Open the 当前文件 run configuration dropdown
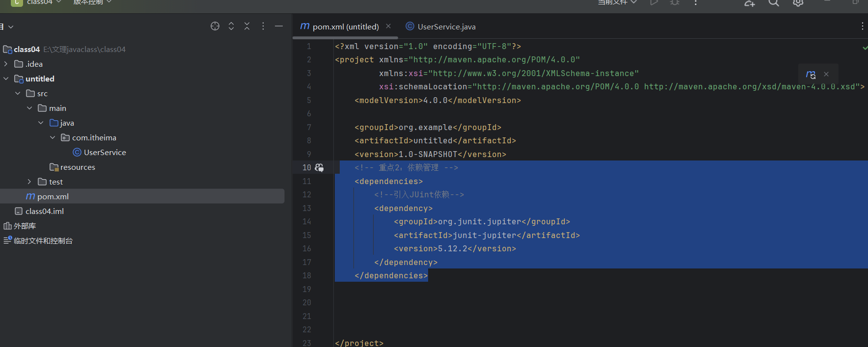The image size is (868, 347). (x=617, y=2)
